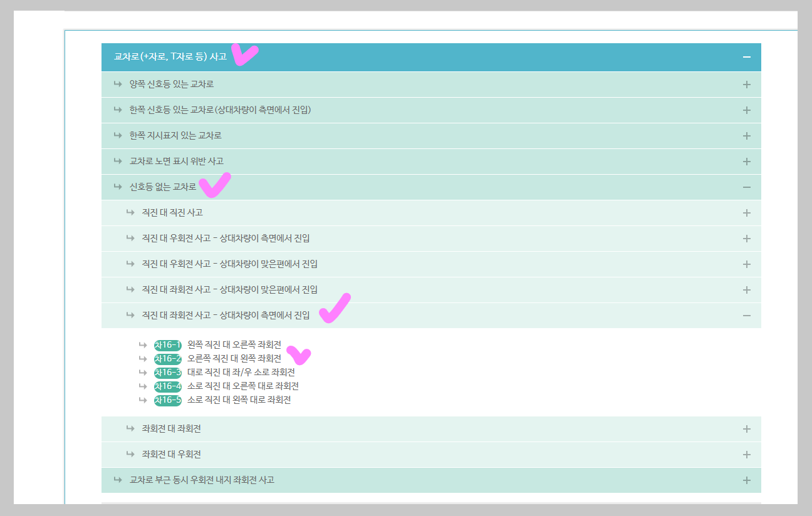Open 소로 직진 대 오른쪽 대로 좌회전

tap(243, 386)
